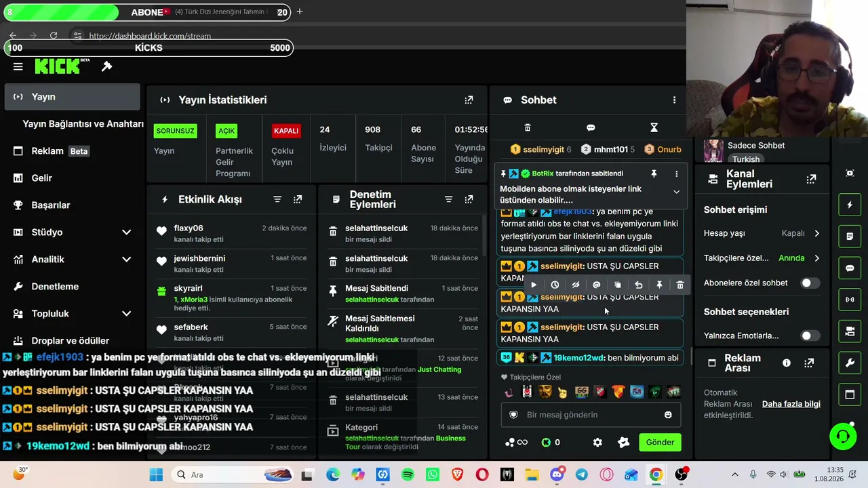Open the new browser tab plus button
Image resolution: width=868 pixels, height=488 pixels.
point(300,12)
